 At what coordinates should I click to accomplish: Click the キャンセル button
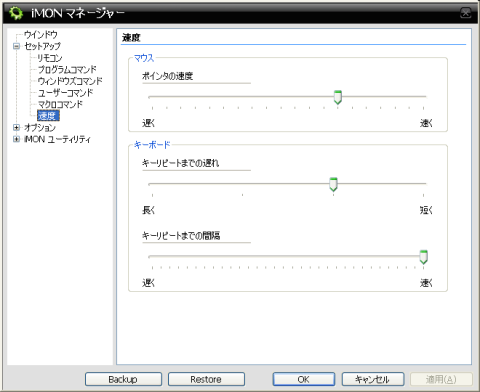tap(373, 379)
